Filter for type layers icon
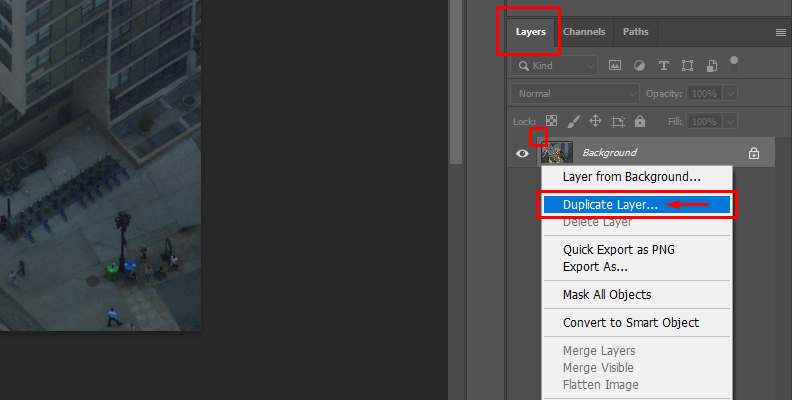This screenshot has height=400, width=792. click(664, 66)
